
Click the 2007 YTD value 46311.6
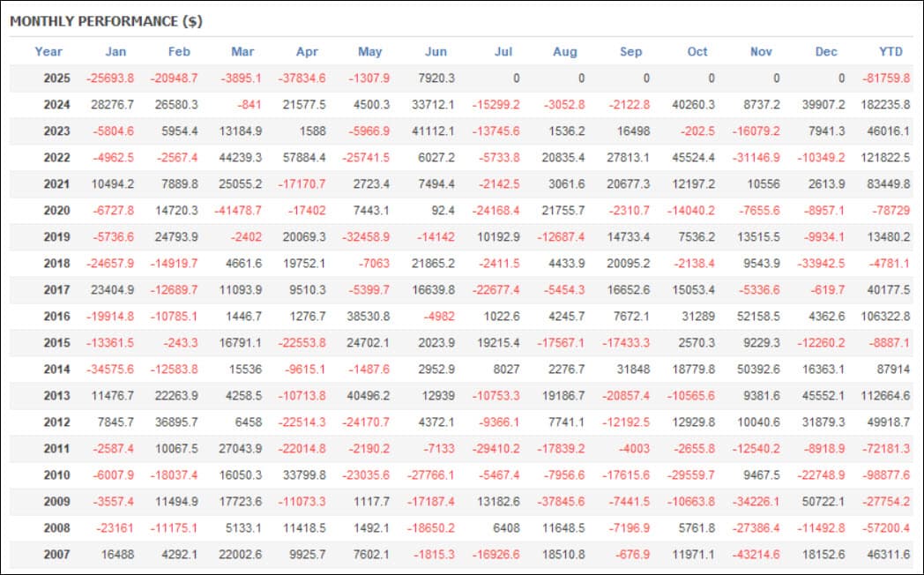888,555
